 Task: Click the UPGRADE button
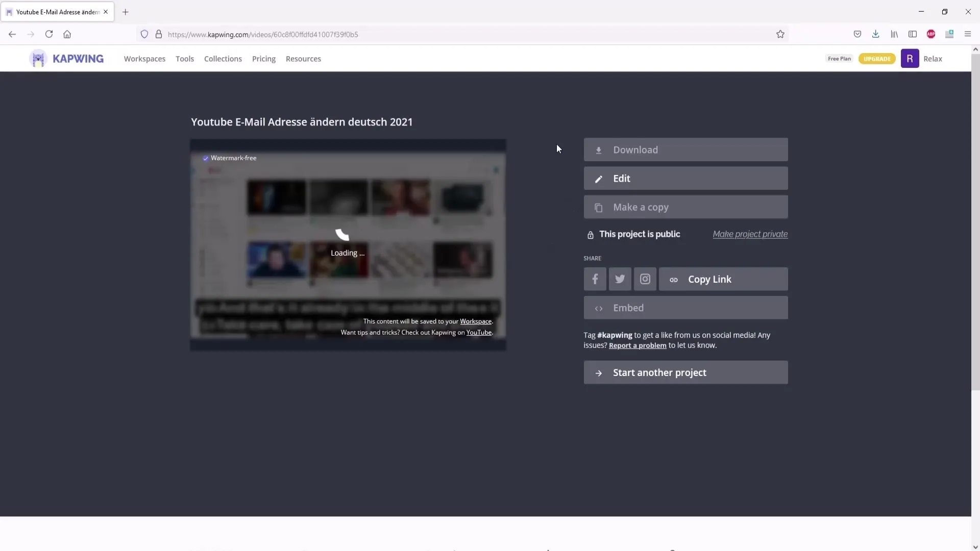877,59
